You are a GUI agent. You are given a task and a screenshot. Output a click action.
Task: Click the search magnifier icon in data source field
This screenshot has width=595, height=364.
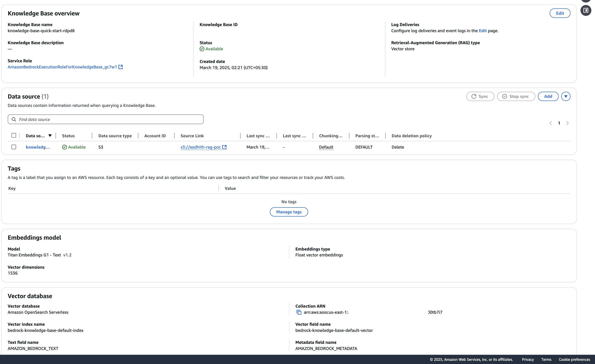14,119
